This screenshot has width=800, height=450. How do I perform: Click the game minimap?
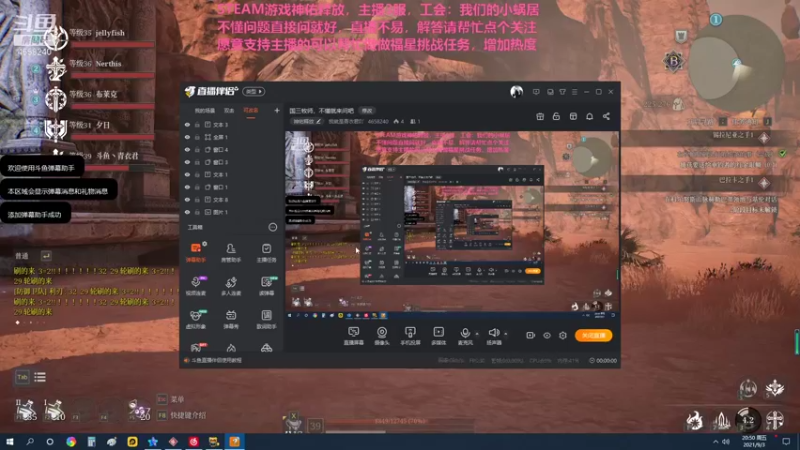click(738, 65)
